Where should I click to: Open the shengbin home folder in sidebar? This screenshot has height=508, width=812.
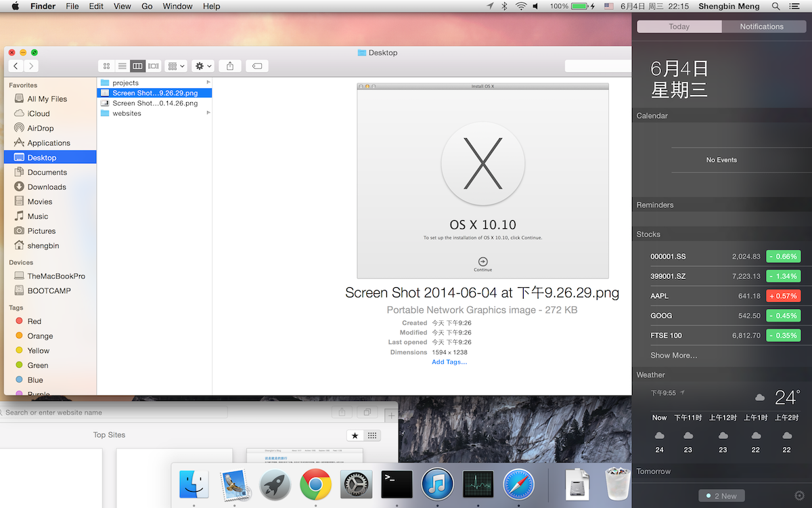pyautogui.click(x=50, y=246)
